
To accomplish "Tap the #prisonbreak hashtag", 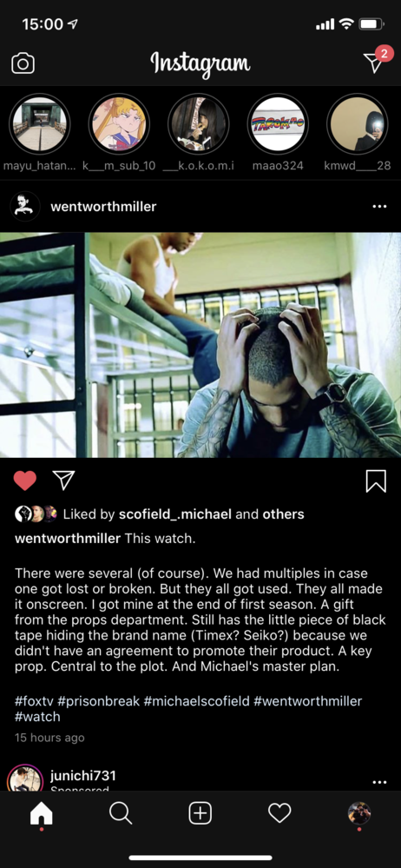I will point(98,701).
